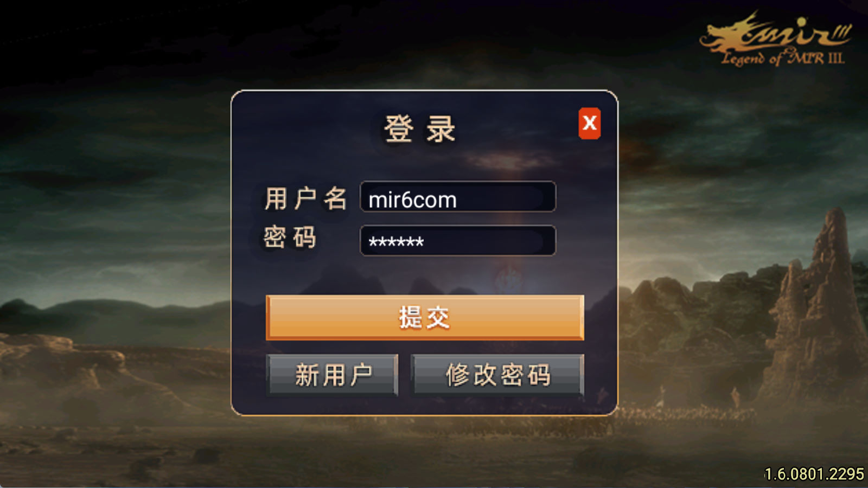The height and width of the screenshot is (488, 868).
Task: Click the Legend of MIR III subtitle text
Action: 783,57
